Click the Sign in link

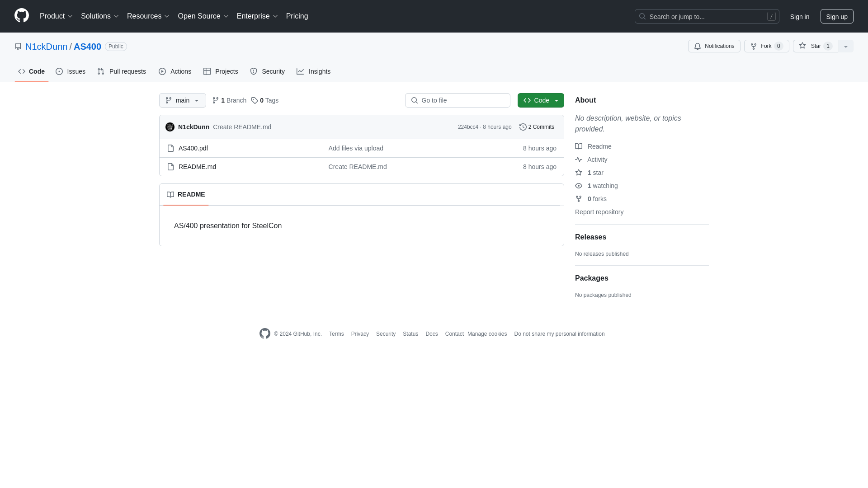click(x=800, y=16)
